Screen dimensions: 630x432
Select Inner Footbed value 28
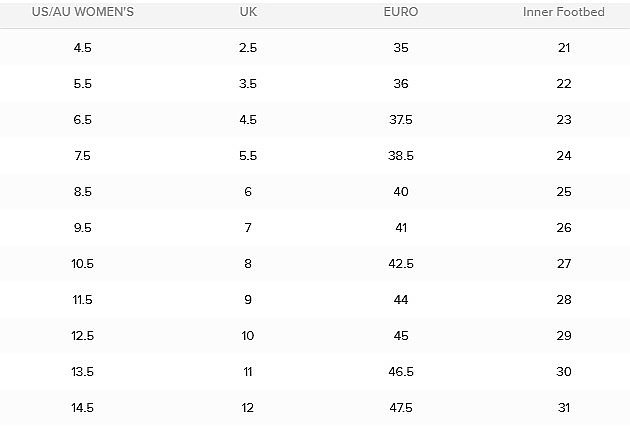(564, 300)
